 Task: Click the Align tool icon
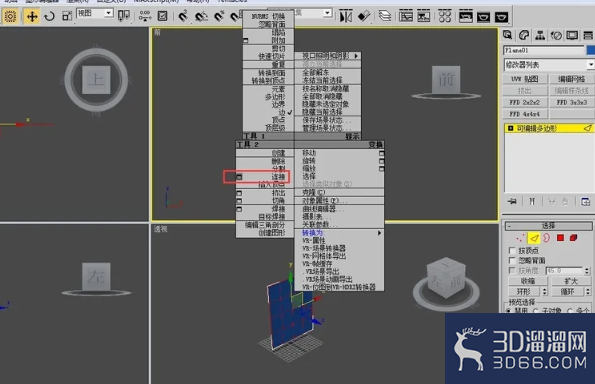tap(364, 16)
